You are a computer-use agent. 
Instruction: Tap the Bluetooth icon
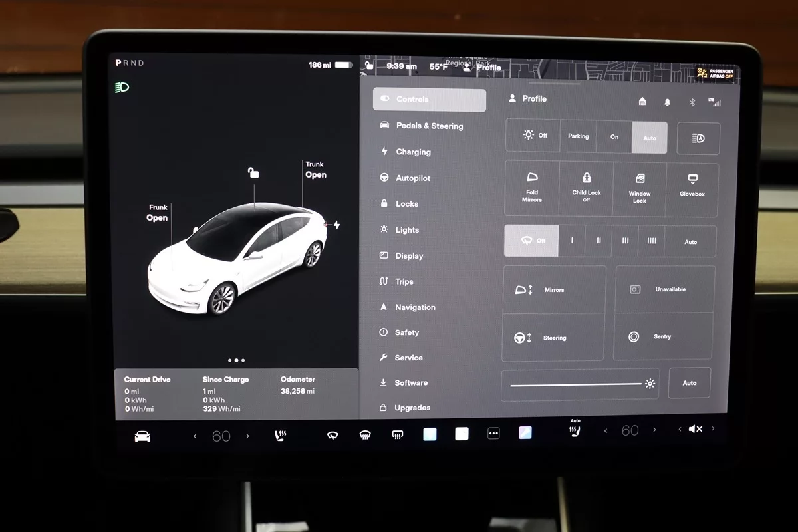click(x=691, y=102)
